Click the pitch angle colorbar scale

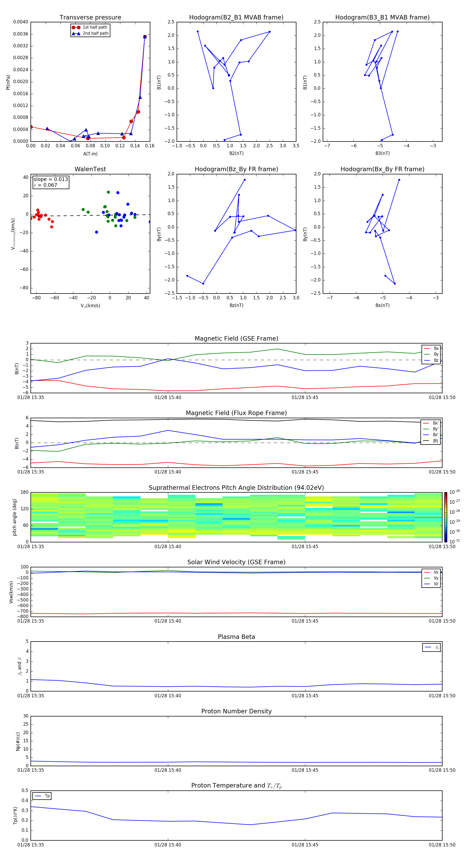click(446, 517)
